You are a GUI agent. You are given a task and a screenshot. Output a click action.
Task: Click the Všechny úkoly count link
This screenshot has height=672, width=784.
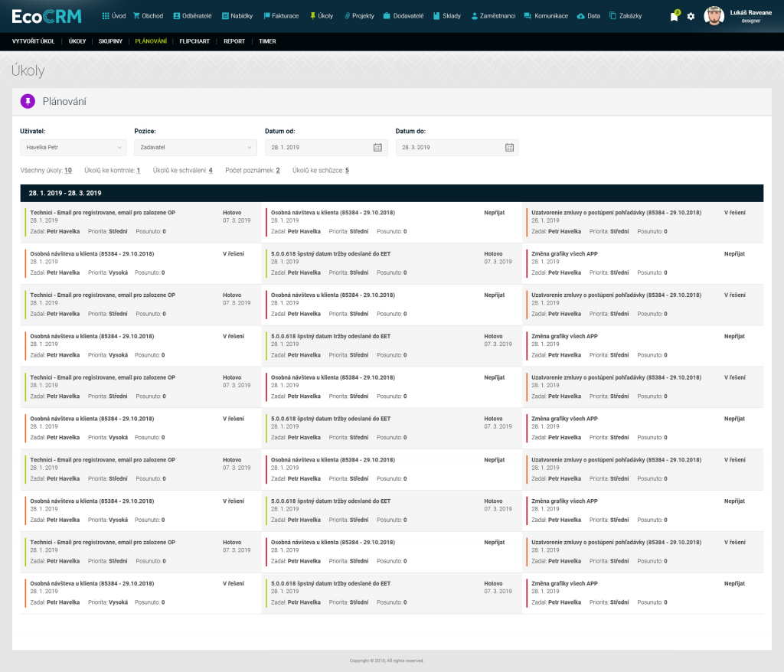pyautogui.click(x=68, y=171)
